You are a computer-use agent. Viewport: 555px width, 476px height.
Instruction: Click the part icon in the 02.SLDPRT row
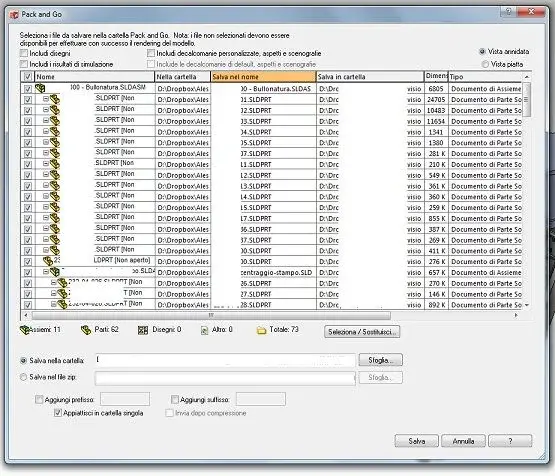click(x=55, y=110)
